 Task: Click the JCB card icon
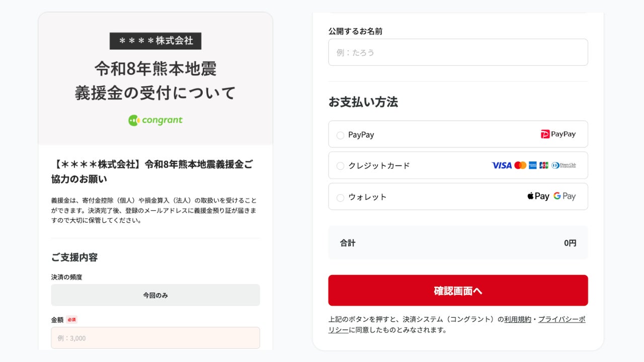(544, 165)
